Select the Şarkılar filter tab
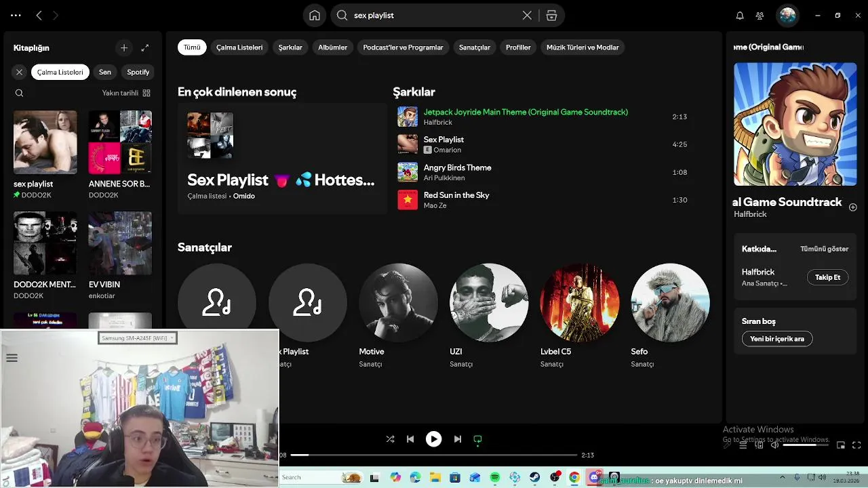 (x=290, y=47)
